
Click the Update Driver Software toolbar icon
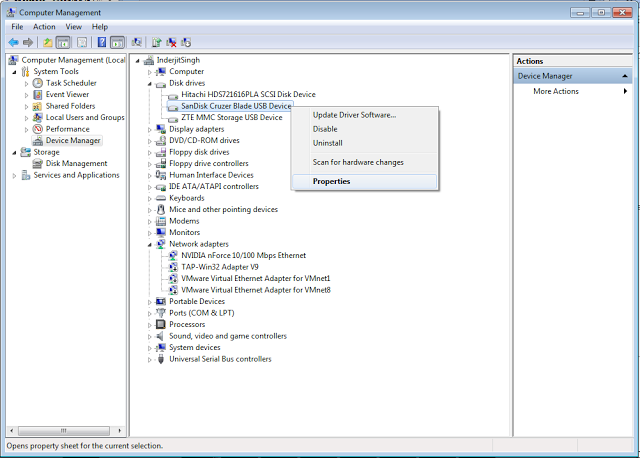tap(157, 42)
